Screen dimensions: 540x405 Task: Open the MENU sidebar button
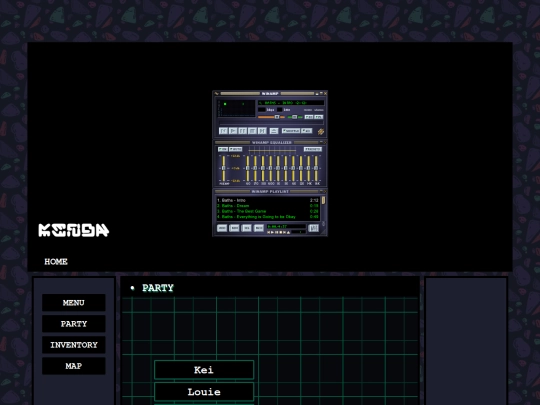(74, 303)
